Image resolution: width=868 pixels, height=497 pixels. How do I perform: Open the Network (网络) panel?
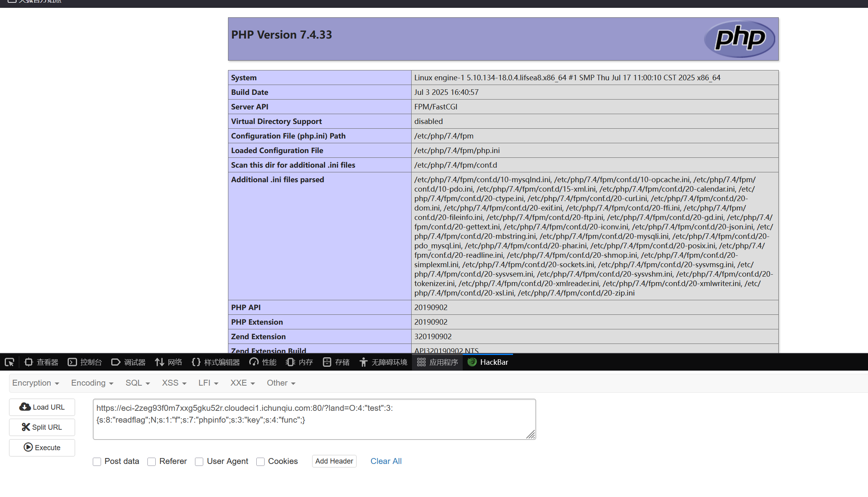(169, 362)
